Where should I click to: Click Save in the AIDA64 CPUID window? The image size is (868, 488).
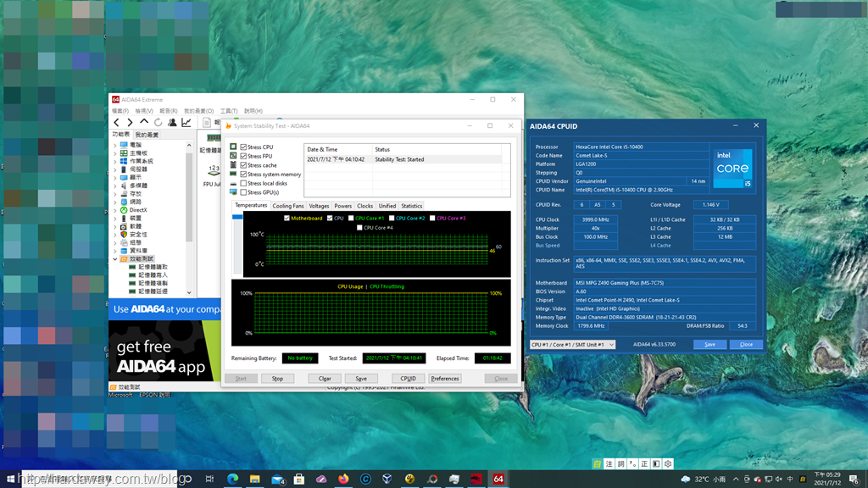[x=709, y=345]
